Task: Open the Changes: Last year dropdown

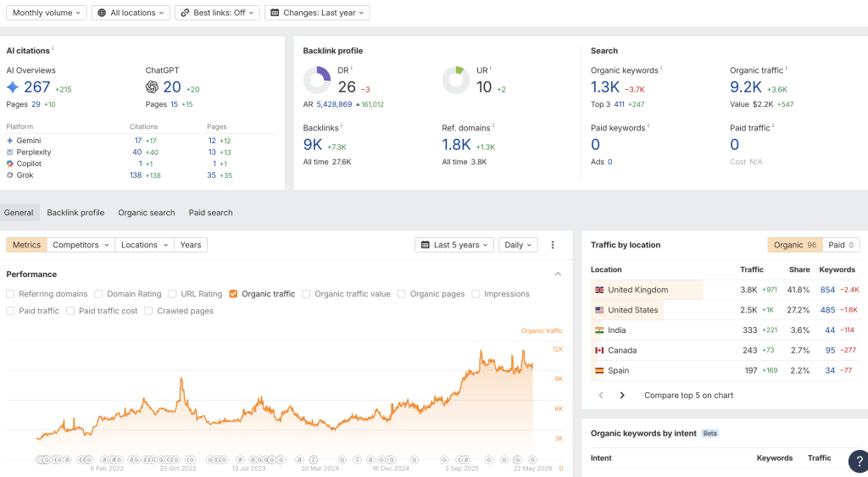Action: click(317, 13)
